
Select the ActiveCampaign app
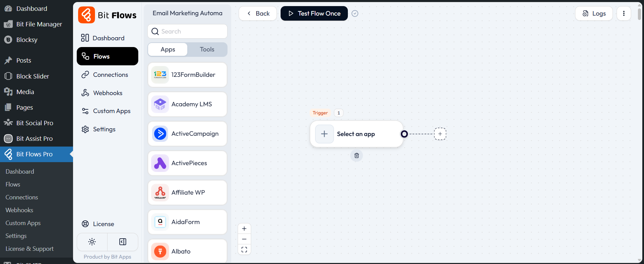[187, 134]
